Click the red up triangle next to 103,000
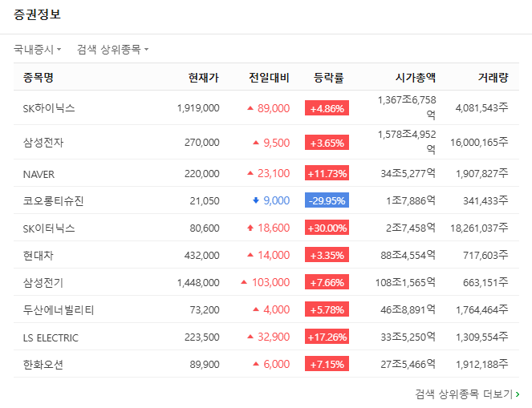 click(244, 282)
